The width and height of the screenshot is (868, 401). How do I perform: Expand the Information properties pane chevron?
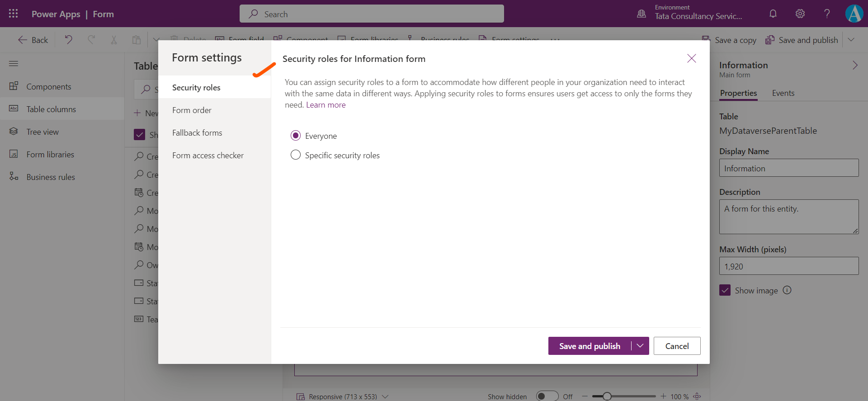pos(855,66)
